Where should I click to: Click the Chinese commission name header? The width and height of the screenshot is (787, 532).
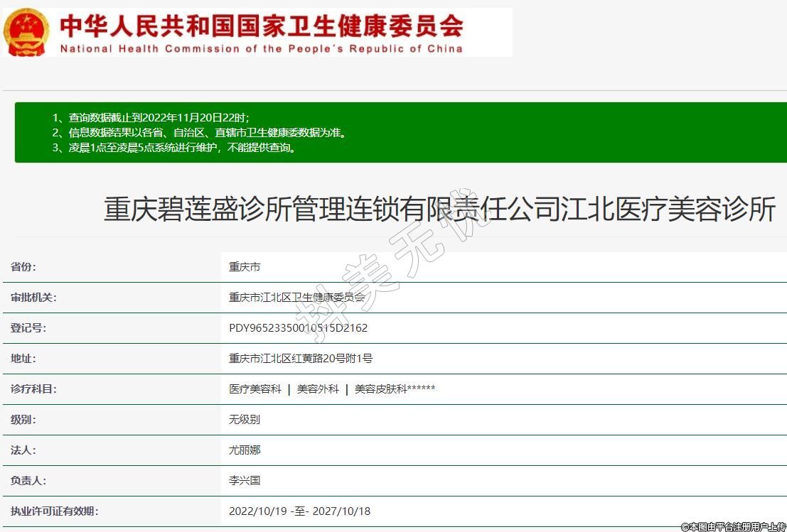click(x=261, y=26)
